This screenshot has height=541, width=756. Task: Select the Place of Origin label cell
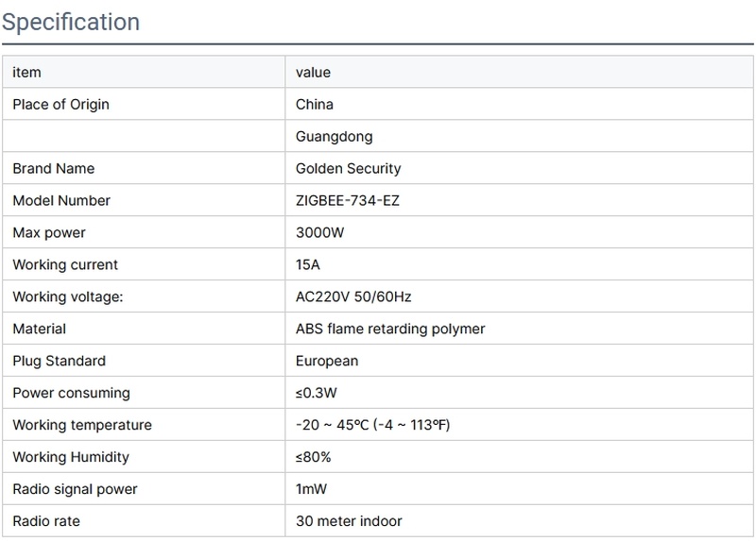coord(60,105)
